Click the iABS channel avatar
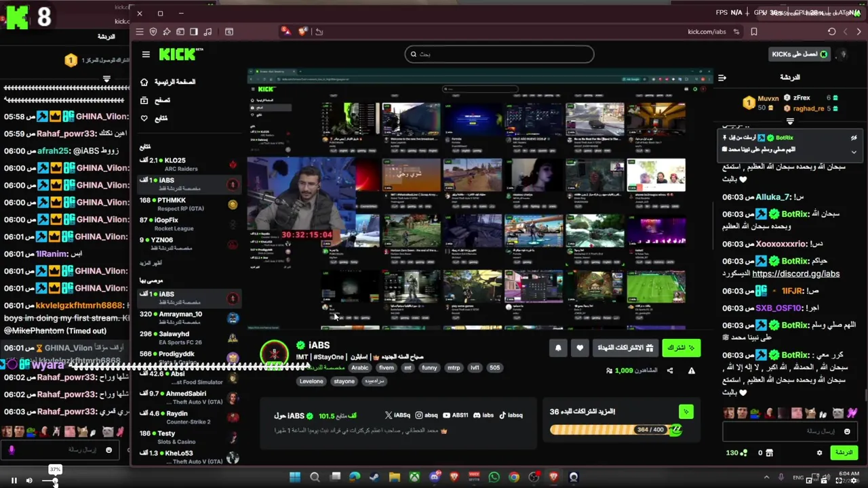The width and height of the screenshot is (868, 488). pos(275,354)
